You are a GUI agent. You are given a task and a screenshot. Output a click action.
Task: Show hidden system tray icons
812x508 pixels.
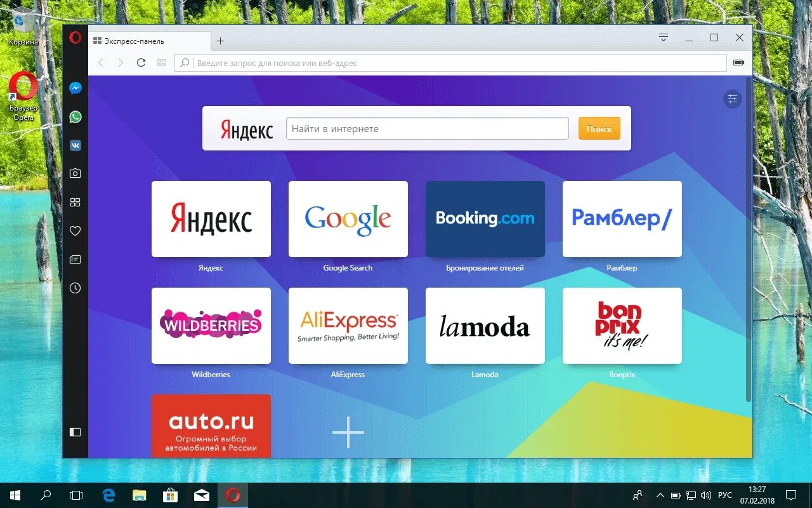tap(660, 495)
